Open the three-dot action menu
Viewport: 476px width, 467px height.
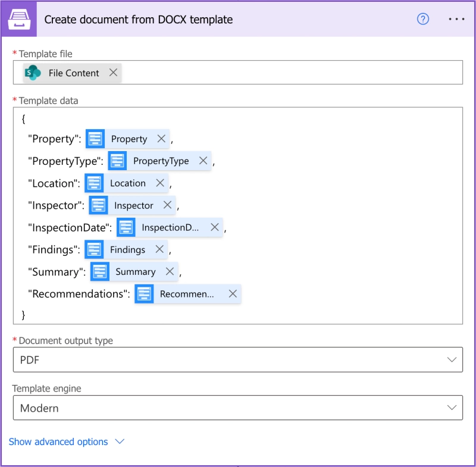click(456, 19)
